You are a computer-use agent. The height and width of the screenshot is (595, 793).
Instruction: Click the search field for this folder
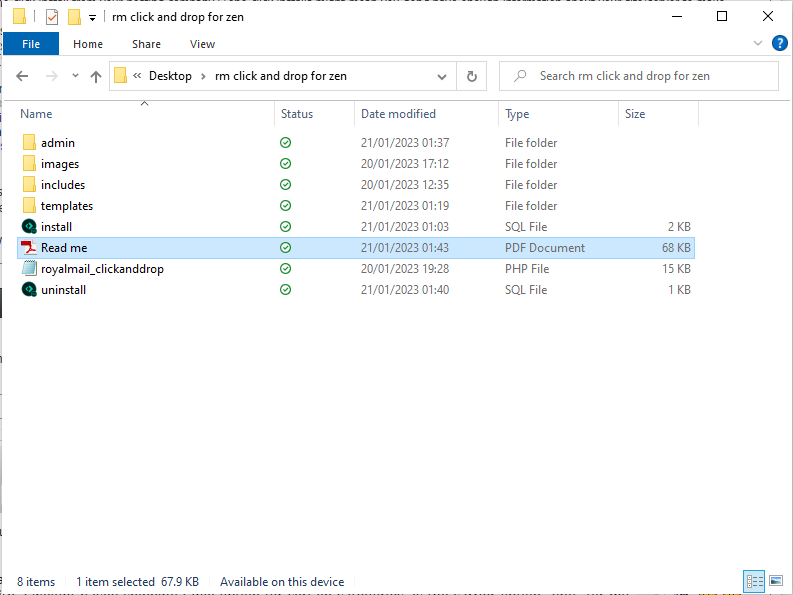[x=639, y=76]
